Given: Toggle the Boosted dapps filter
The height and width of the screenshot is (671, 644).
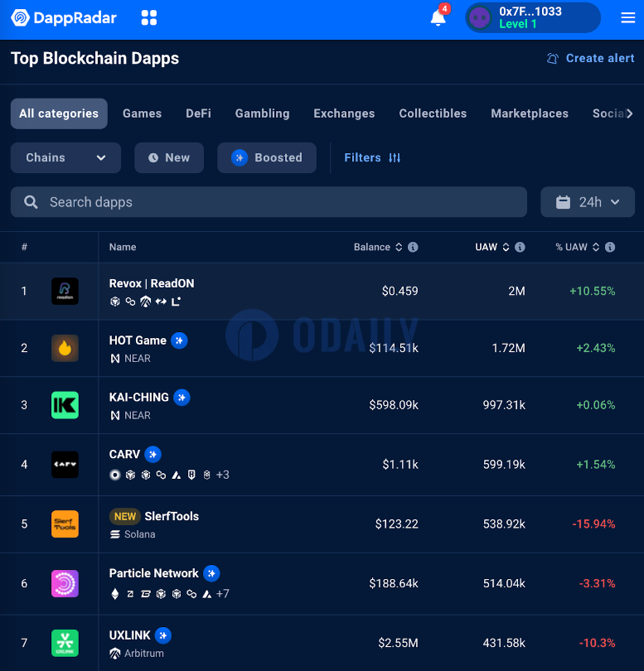Looking at the screenshot, I should click(267, 158).
